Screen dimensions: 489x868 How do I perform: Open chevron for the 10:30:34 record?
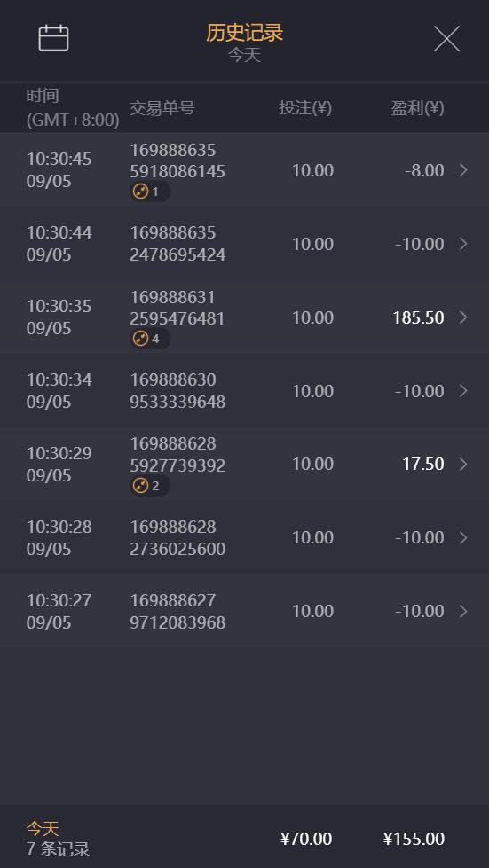click(463, 391)
